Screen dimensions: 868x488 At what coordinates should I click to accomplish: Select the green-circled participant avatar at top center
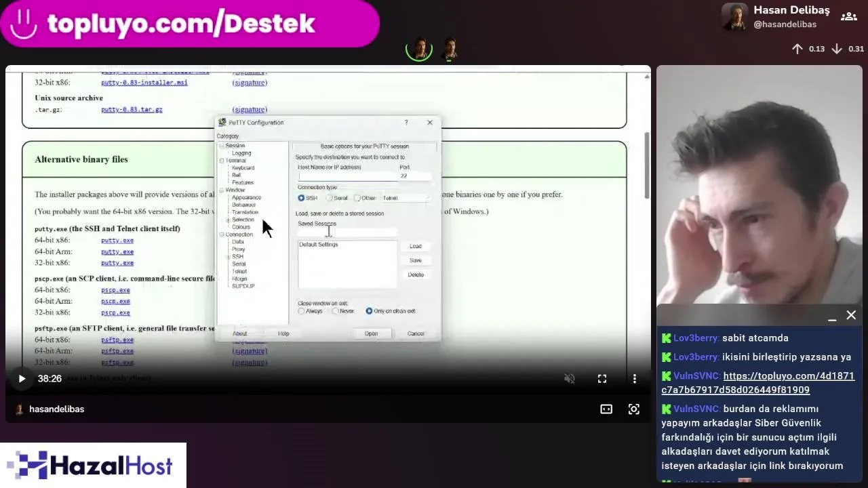click(419, 49)
